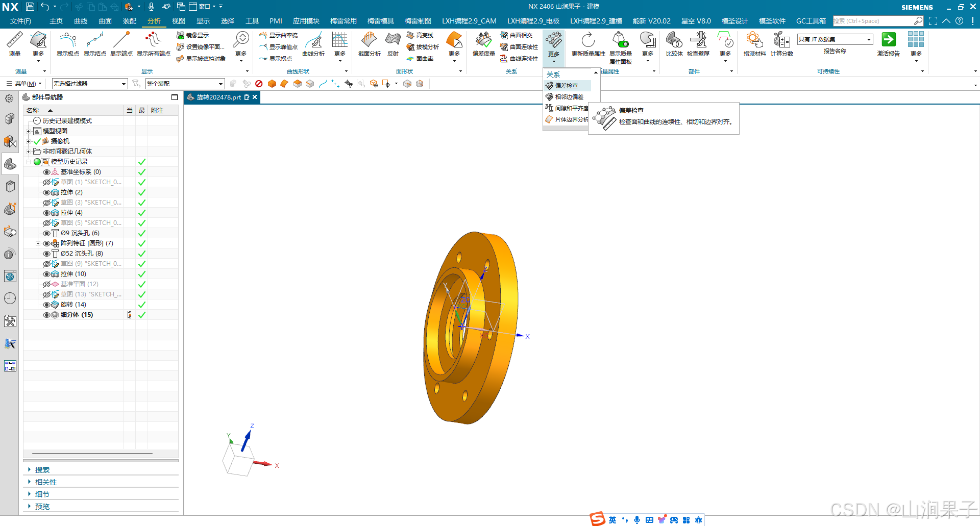Expand the 非时间戳记几何体 tree node
This screenshot has width=980, height=526.
click(x=28, y=152)
